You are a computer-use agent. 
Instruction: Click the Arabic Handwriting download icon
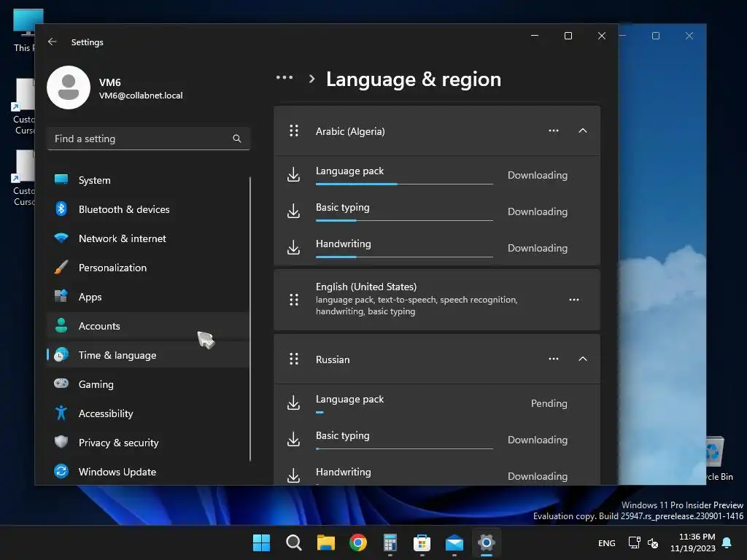(294, 247)
